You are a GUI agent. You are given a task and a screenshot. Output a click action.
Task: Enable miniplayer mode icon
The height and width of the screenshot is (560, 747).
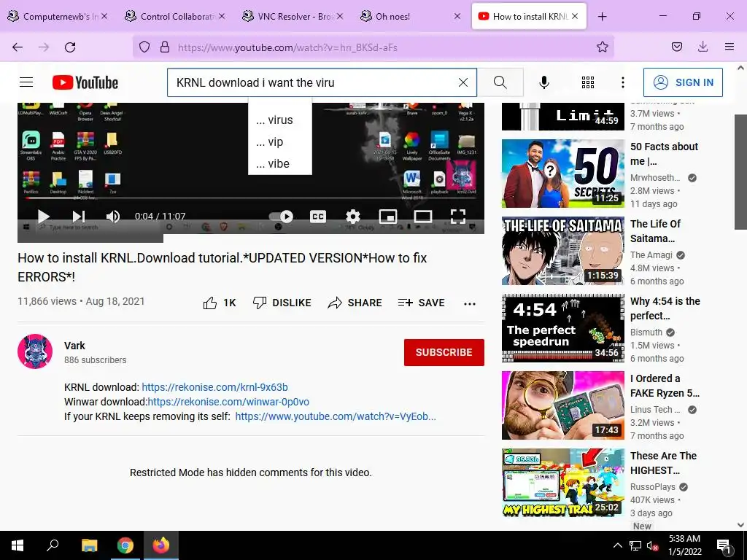click(x=388, y=217)
